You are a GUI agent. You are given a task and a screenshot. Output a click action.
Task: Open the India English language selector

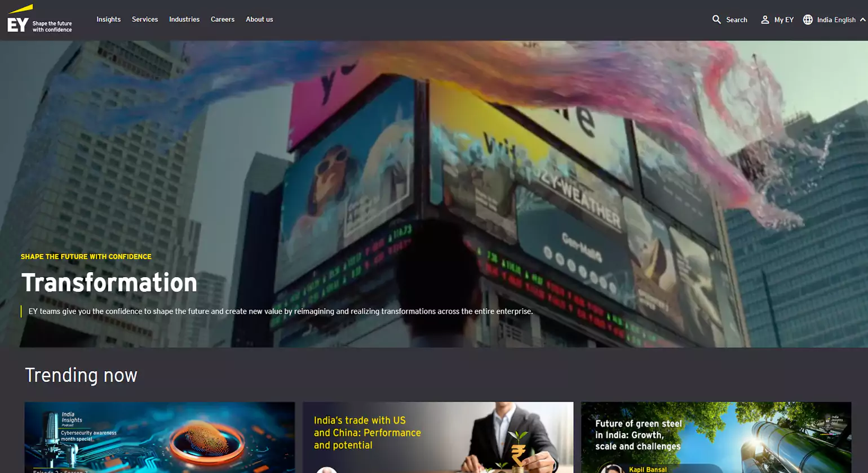[x=836, y=20]
